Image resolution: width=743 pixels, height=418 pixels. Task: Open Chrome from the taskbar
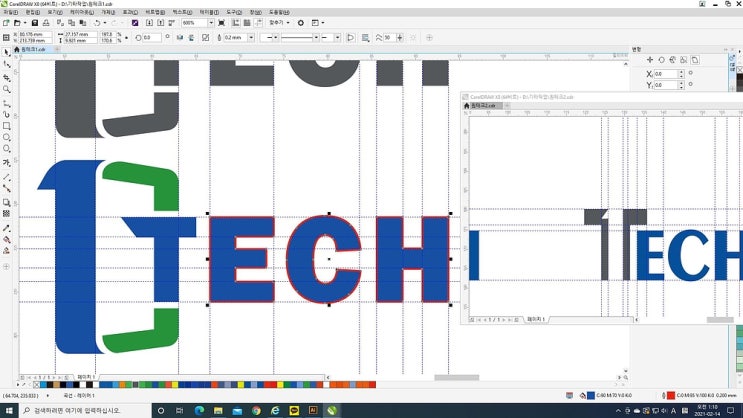click(256, 410)
